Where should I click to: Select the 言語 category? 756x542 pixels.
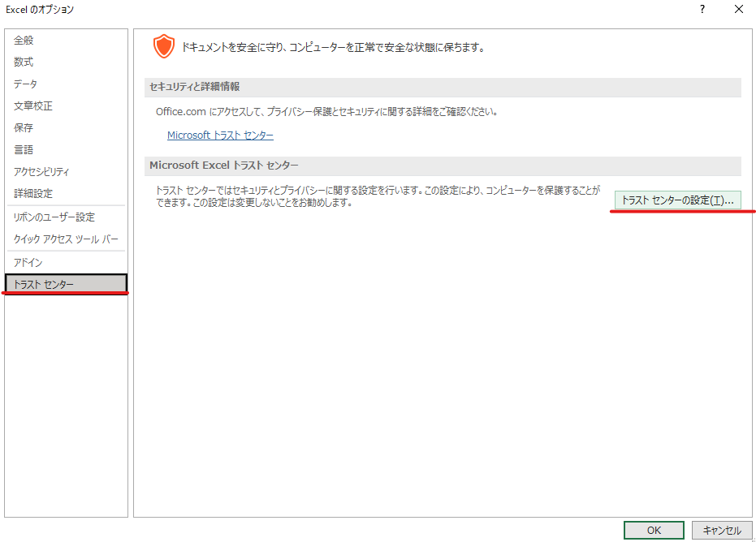point(66,150)
